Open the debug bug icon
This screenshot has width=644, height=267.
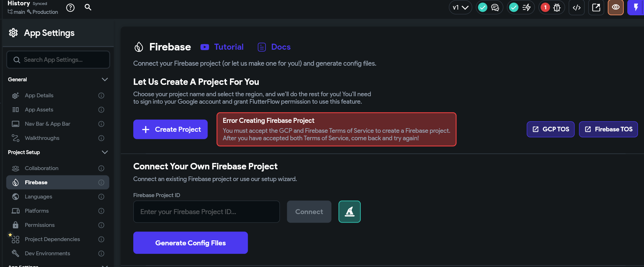pyautogui.click(x=557, y=7)
